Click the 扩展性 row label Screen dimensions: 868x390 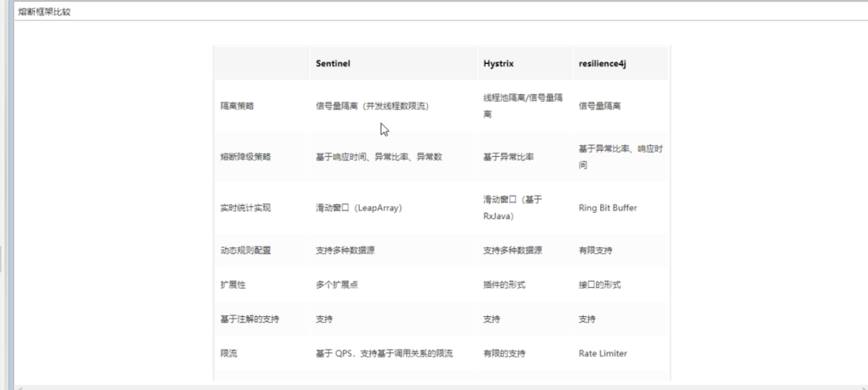click(233, 285)
